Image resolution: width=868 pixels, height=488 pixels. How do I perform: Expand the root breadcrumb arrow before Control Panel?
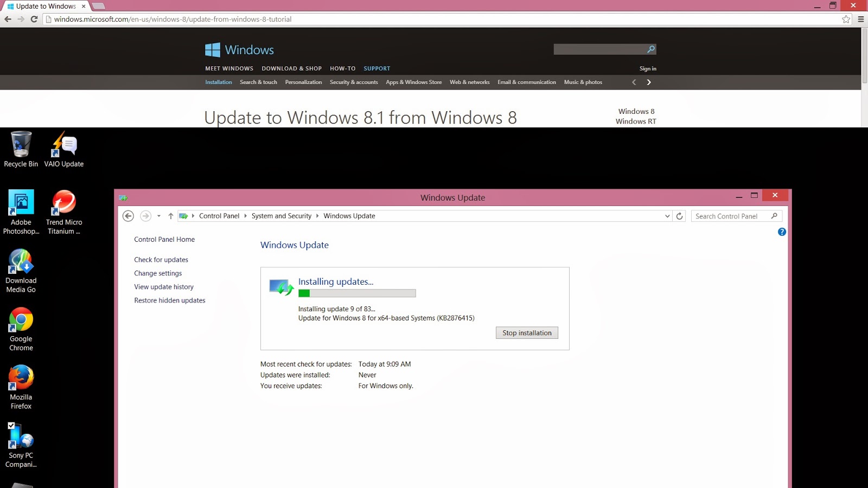point(193,216)
